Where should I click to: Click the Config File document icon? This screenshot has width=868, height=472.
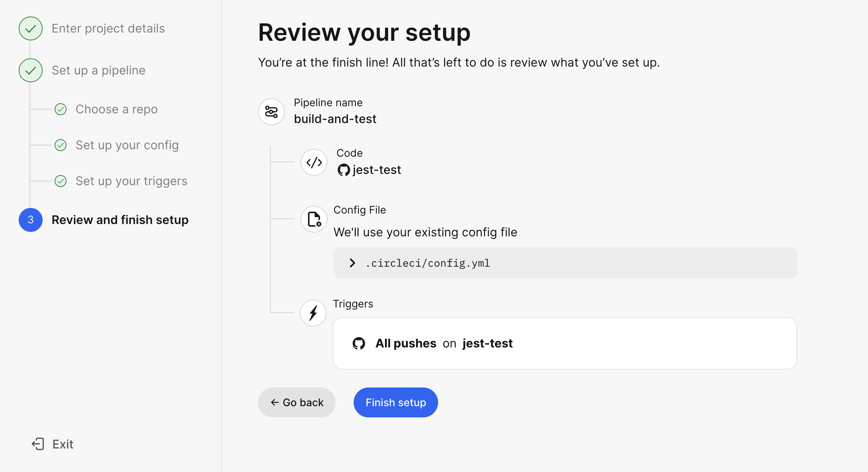[314, 219]
